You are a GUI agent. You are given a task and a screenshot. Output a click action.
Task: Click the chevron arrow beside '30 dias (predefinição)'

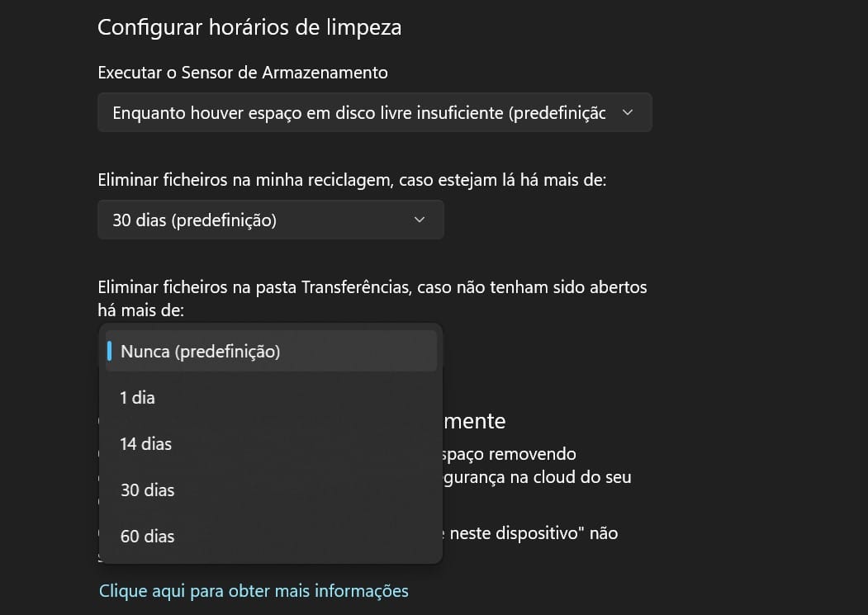pos(419,220)
